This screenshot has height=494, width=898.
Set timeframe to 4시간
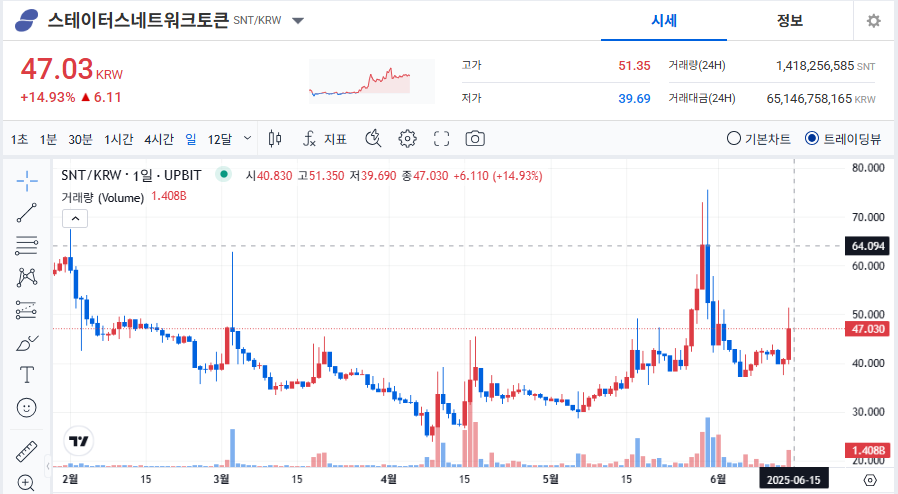(x=159, y=139)
